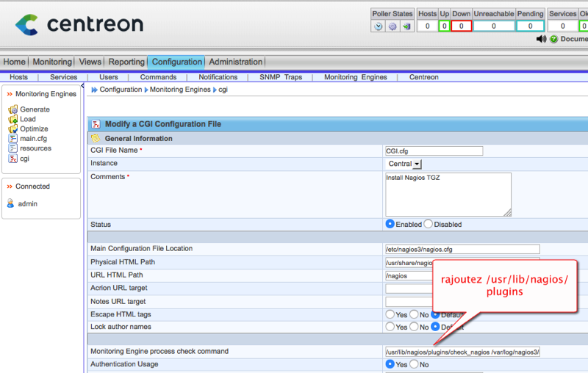
Task: Click the Load icon in Monitoring Engines panel
Action: tap(12, 119)
